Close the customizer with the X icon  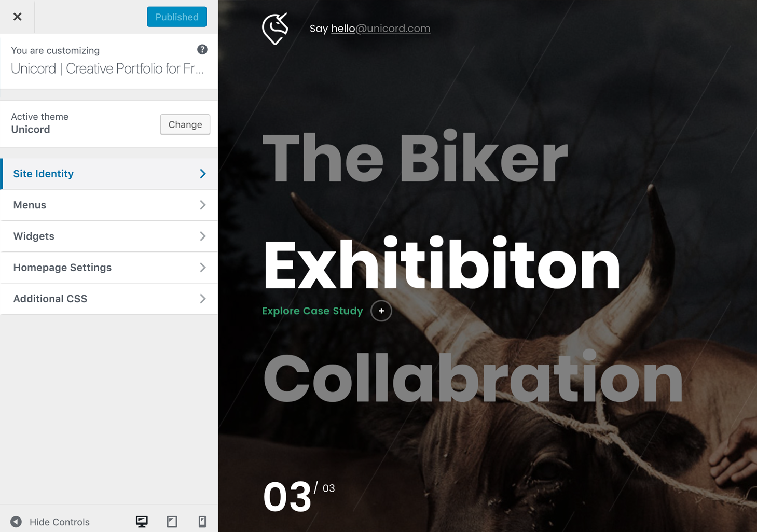click(x=17, y=17)
